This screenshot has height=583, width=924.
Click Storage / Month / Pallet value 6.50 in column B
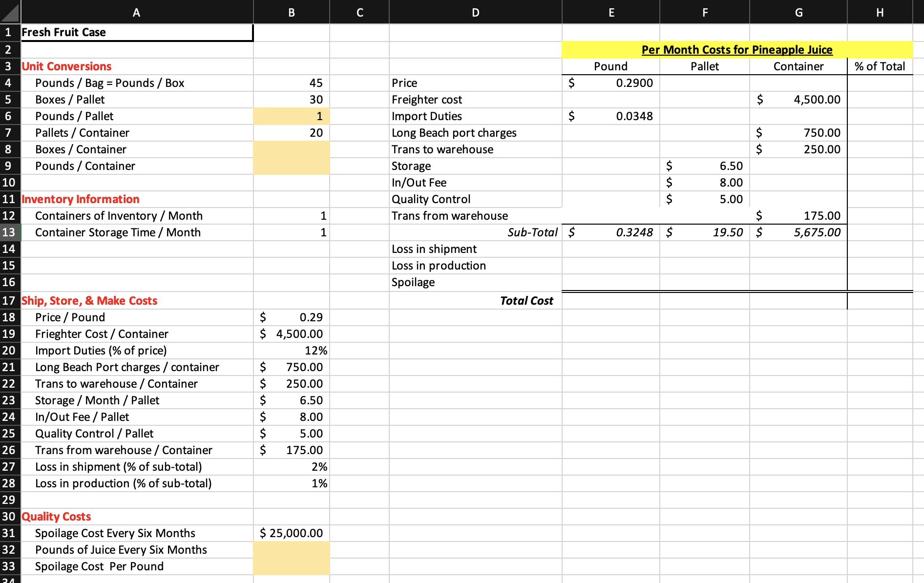tap(292, 400)
